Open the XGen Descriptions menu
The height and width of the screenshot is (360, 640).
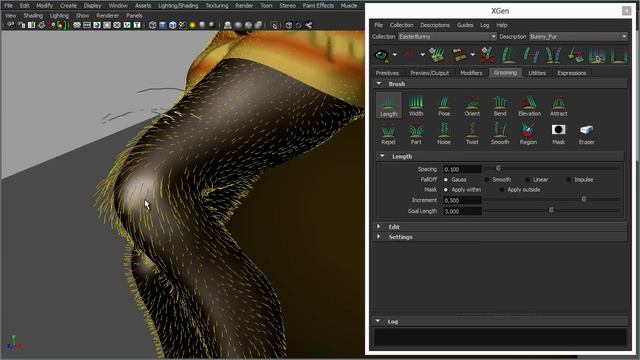click(435, 25)
